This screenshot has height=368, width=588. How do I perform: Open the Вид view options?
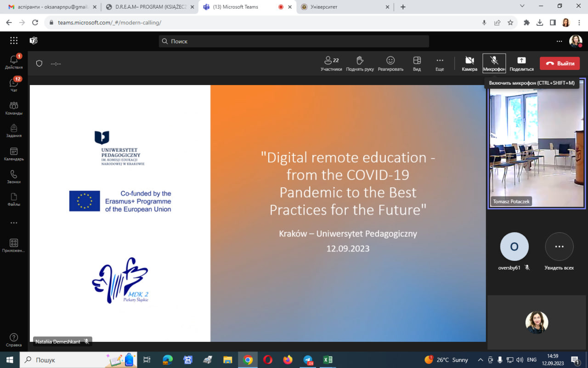point(417,63)
